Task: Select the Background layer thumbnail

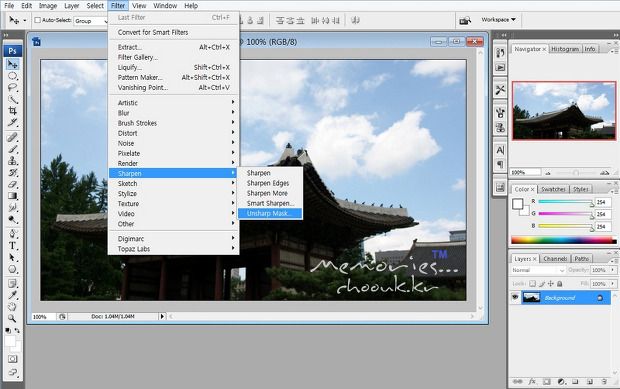Action: (531, 297)
